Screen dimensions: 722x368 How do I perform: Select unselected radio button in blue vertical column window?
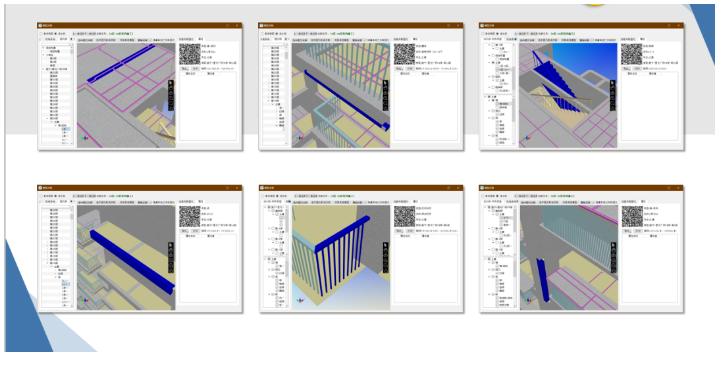point(483,196)
